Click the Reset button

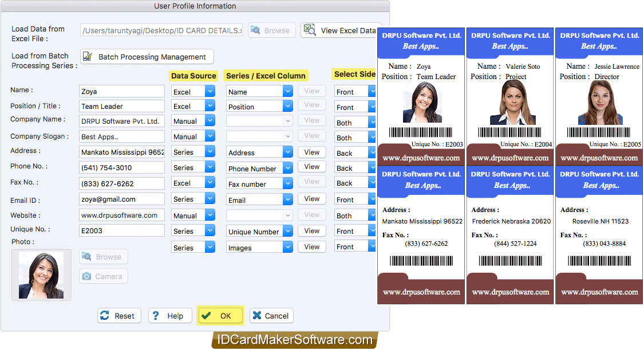(119, 316)
